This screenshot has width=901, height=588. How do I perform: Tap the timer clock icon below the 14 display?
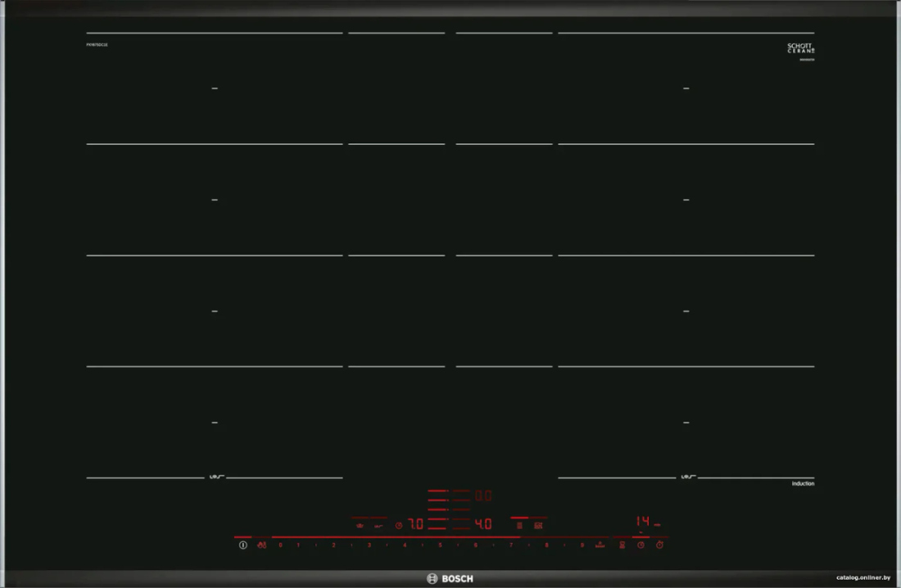click(641, 545)
